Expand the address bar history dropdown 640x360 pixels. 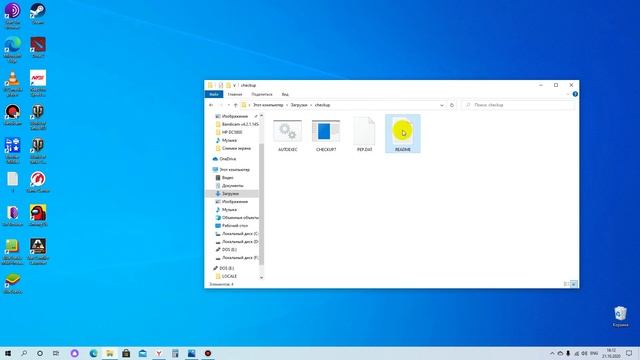pos(442,105)
